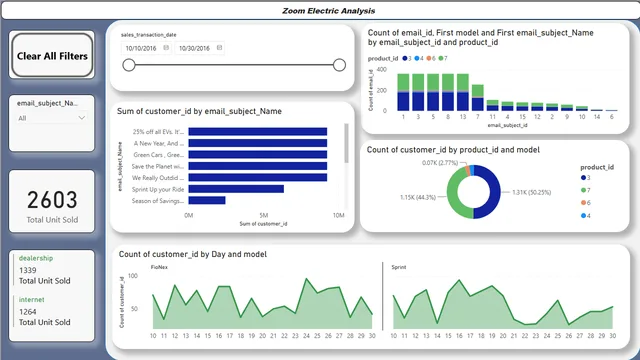Screen dimensions: 640x360
Task: Click the column for email_subject_id 7
Action: (x=478, y=98)
